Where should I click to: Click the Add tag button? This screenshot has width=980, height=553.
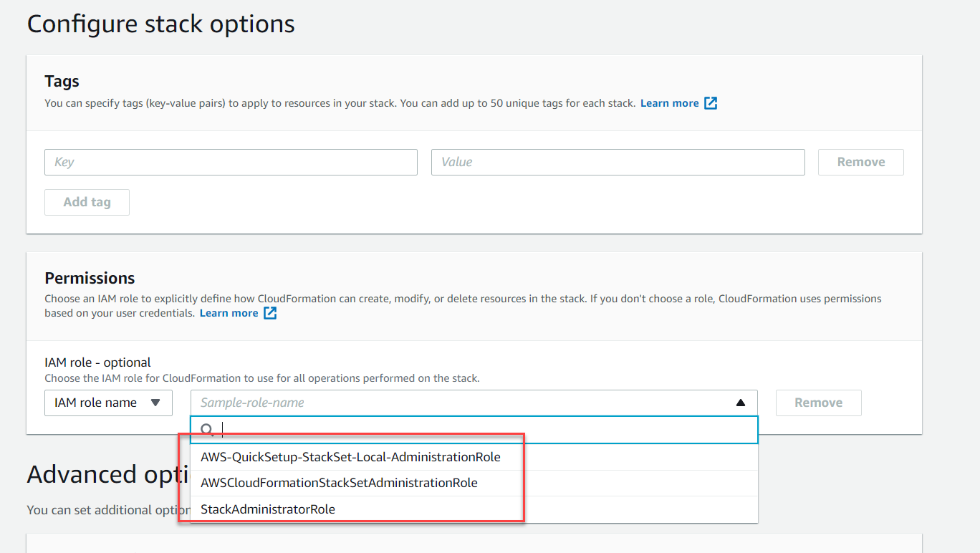[x=87, y=202]
